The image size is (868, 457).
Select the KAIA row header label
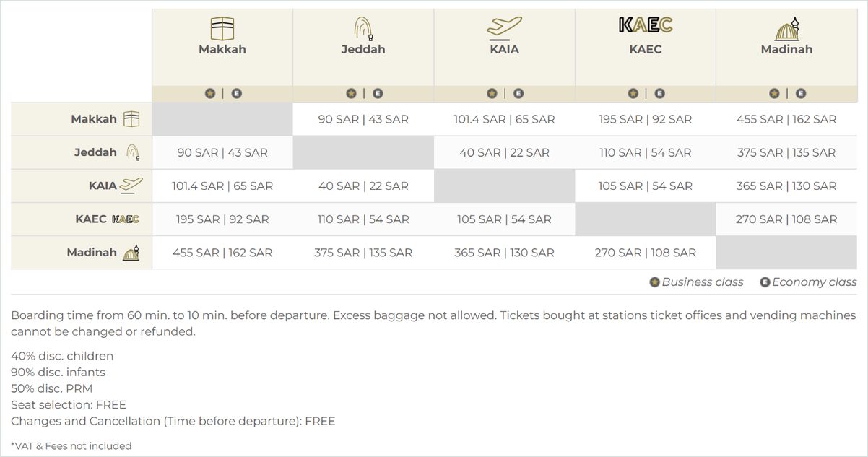click(103, 186)
